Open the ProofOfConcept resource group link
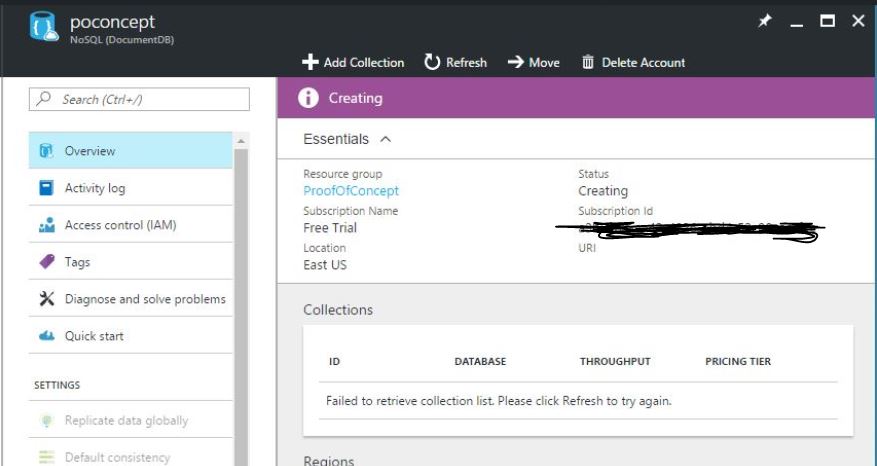The height and width of the screenshot is (466, 877). click(351, 191)
